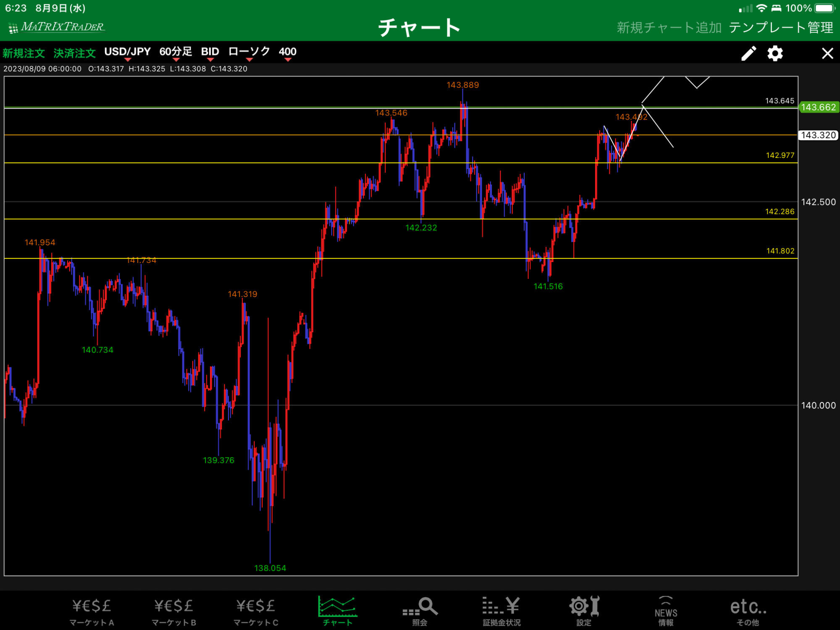The image size is (840, 630).
Task: Open NEWS情報 tab
Action: pyautogui.click(x=666, y=612)
